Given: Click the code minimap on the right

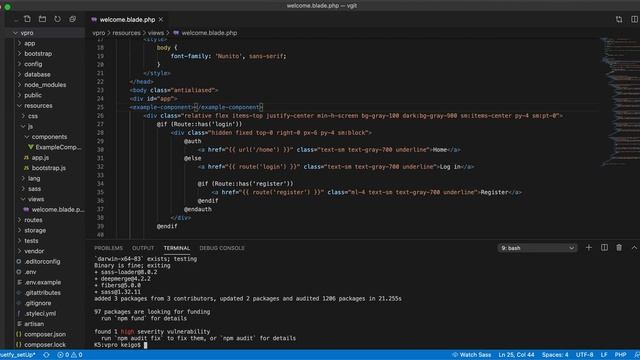Looking at the screenshot, I should [620, 102].
